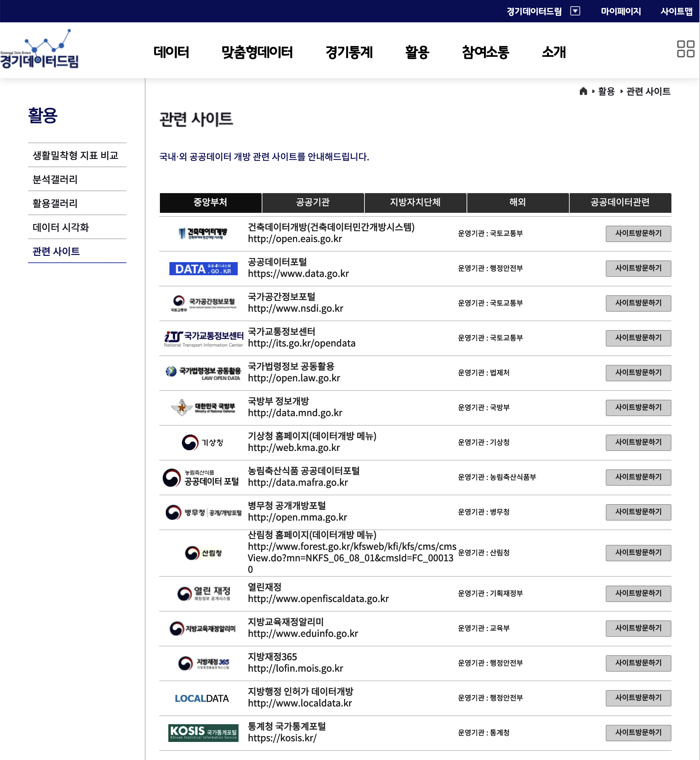Open the 경기통계 main menu
This screenshot has height=760, width=700.
tap(349, 52)
